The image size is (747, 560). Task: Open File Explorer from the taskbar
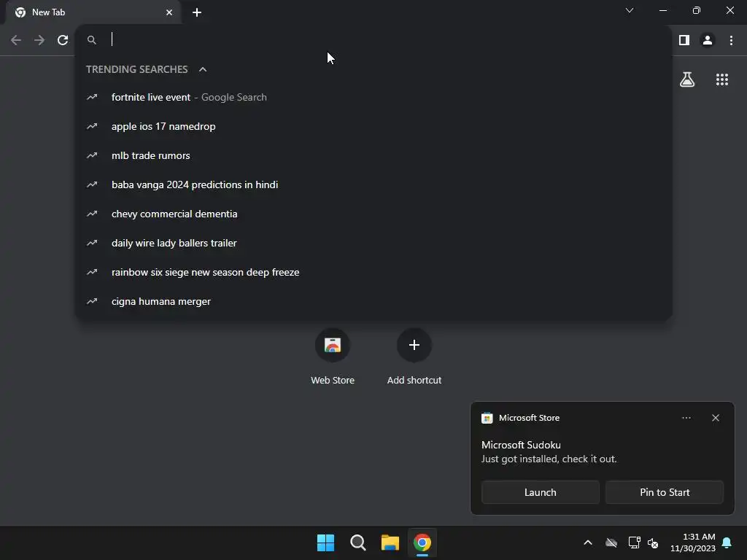[x=390, y=542]
